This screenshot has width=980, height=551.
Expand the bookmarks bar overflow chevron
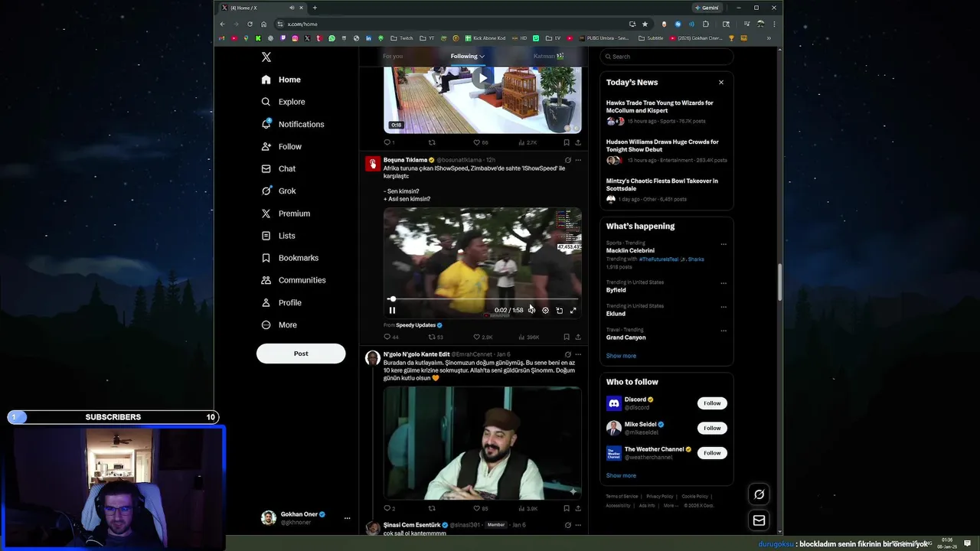(x=768, y=38)
